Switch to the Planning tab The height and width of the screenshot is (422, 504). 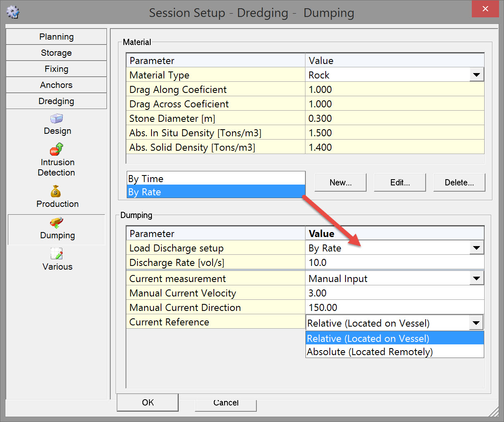(57, 37)
